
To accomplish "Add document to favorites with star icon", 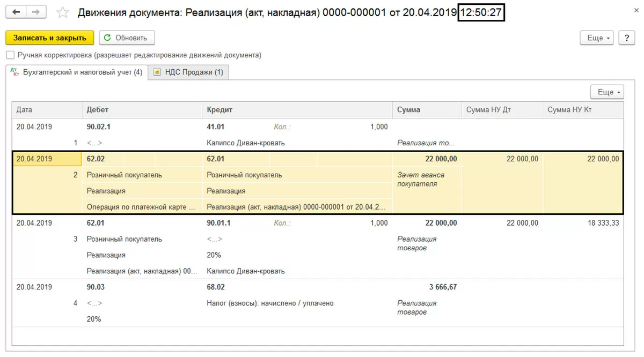I will pos(63,12).
